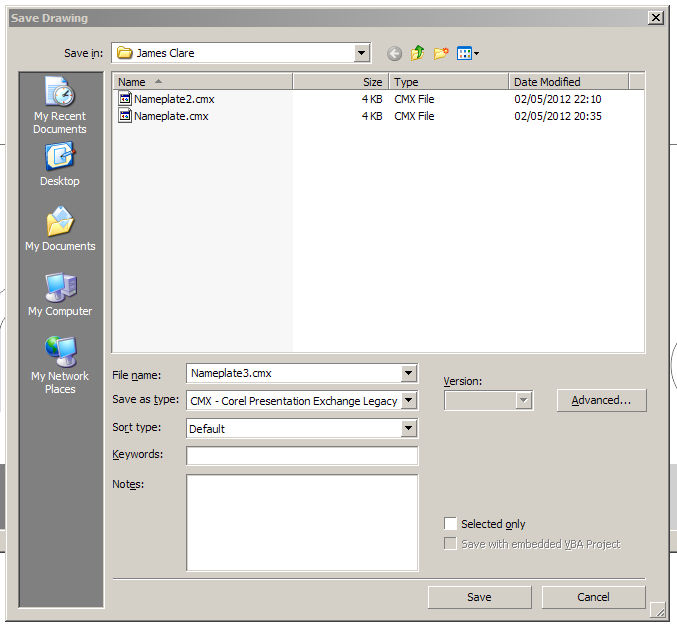The image size is (677, 626).
Task: Open the File name dropdown arrow
Action: [408, 373]
